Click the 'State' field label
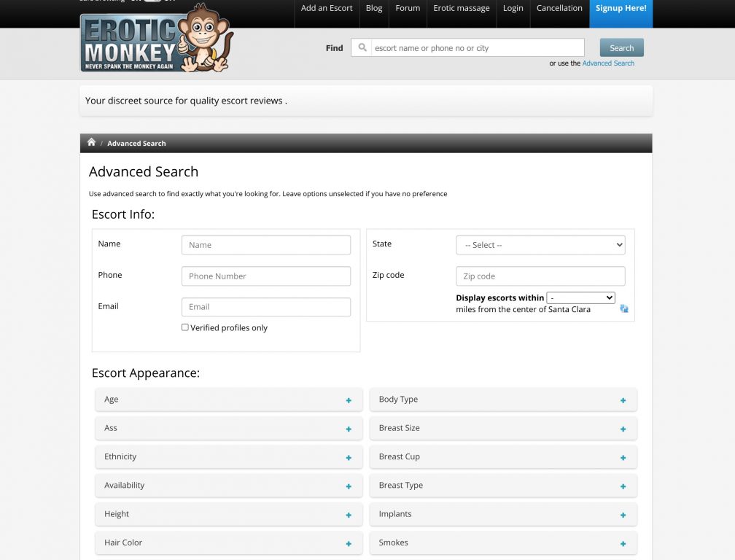735x560 pixels. coord(382,244)
